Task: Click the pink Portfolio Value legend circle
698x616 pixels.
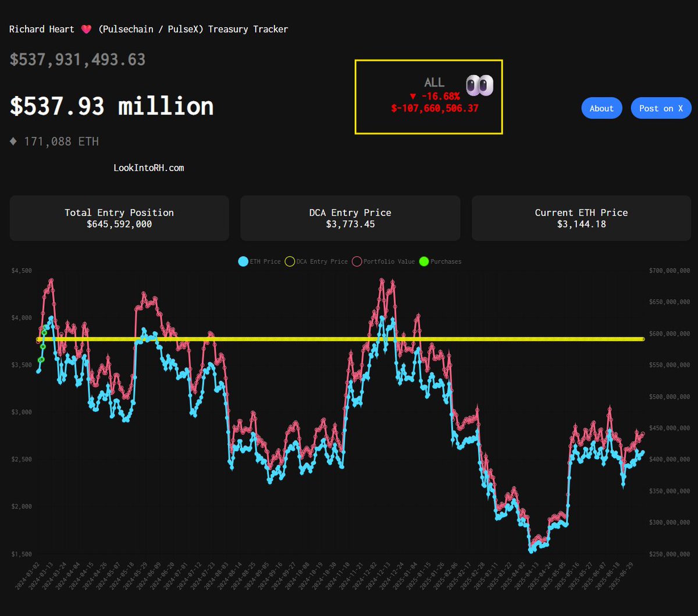Action: click(357, 262)
